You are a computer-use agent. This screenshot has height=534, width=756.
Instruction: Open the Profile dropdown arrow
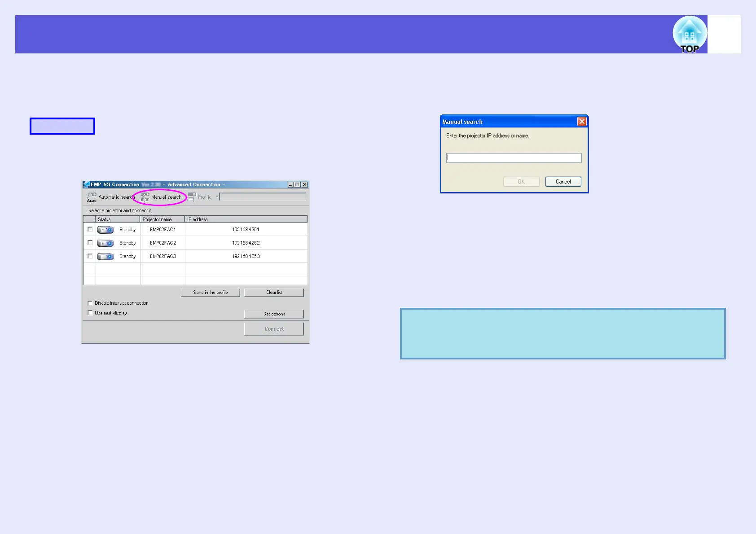click(x=217, y=197)
